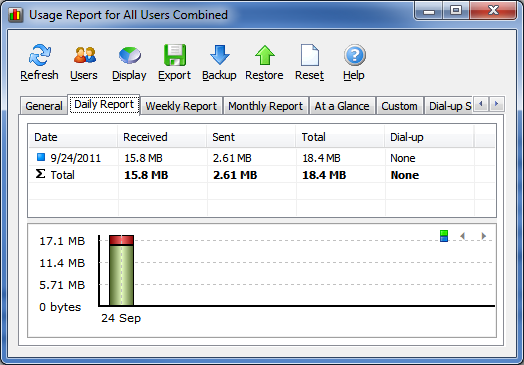Image resolution: width=524 pixels, height=365 pixels.
Task: Click the 9/24/2011 row 15.8 MB cell
Action: [143, 158]
